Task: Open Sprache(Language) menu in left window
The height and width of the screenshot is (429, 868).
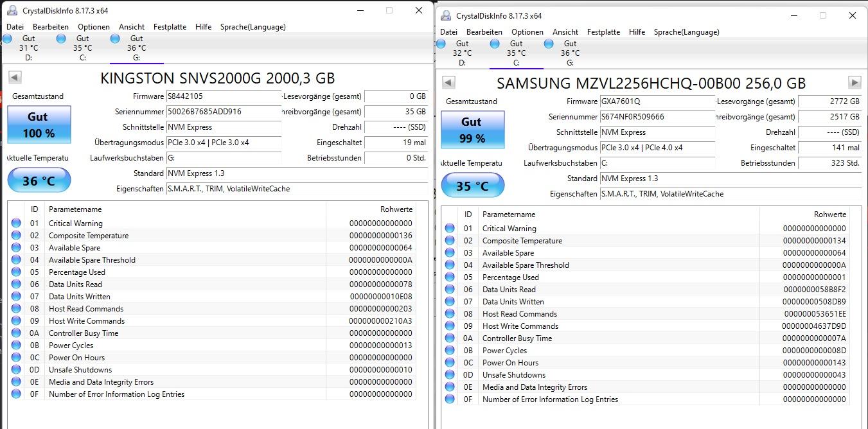Action: [253, 27]
